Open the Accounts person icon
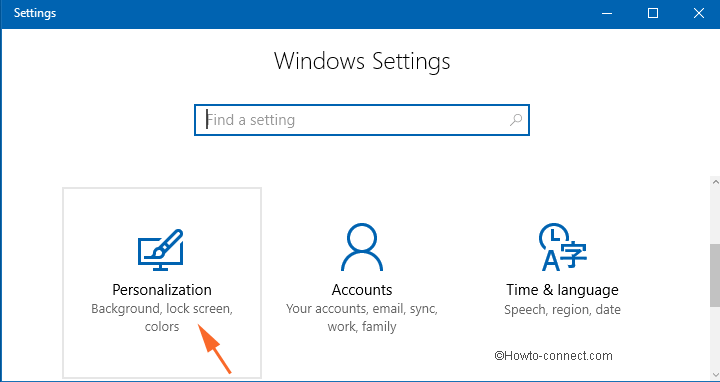720x382 pixels. (x=362, y=247)
